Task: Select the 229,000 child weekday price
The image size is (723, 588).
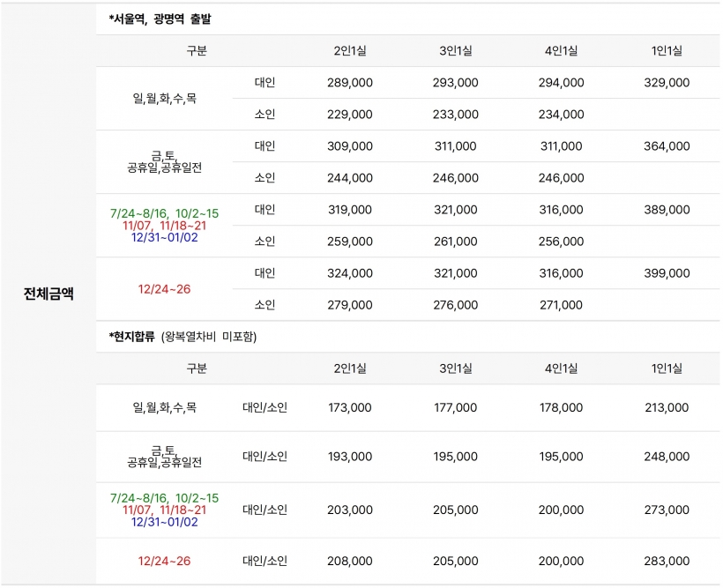Action: point(350,115)
